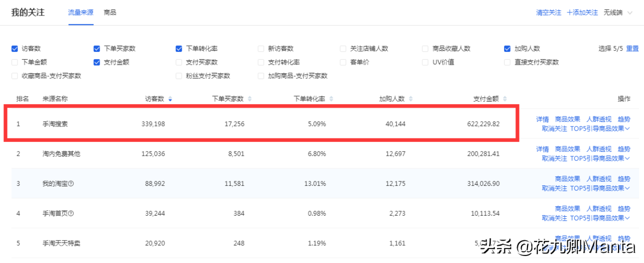The image size is (644, 263).
Task: Uncheck the 下单买家数 checkbox
Action: point(97,49)
